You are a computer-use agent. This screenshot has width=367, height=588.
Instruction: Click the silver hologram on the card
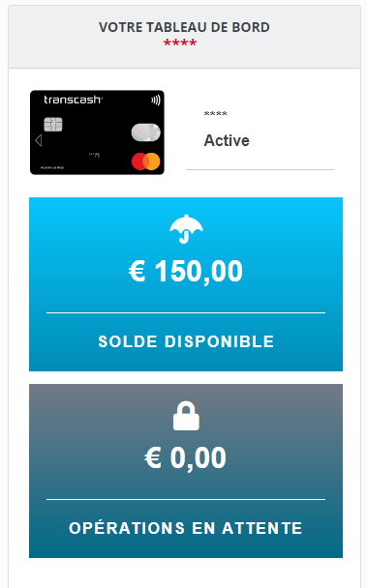(x=146, y=132)
